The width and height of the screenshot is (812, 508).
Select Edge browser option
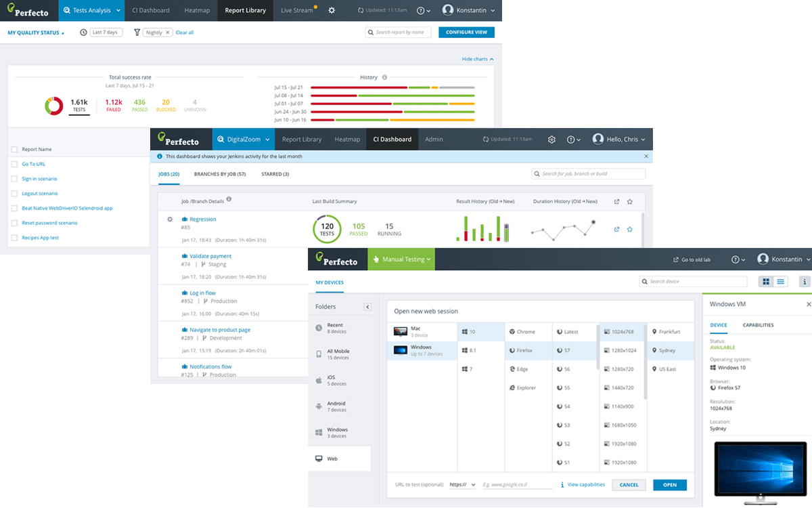[x=528, y=369]
